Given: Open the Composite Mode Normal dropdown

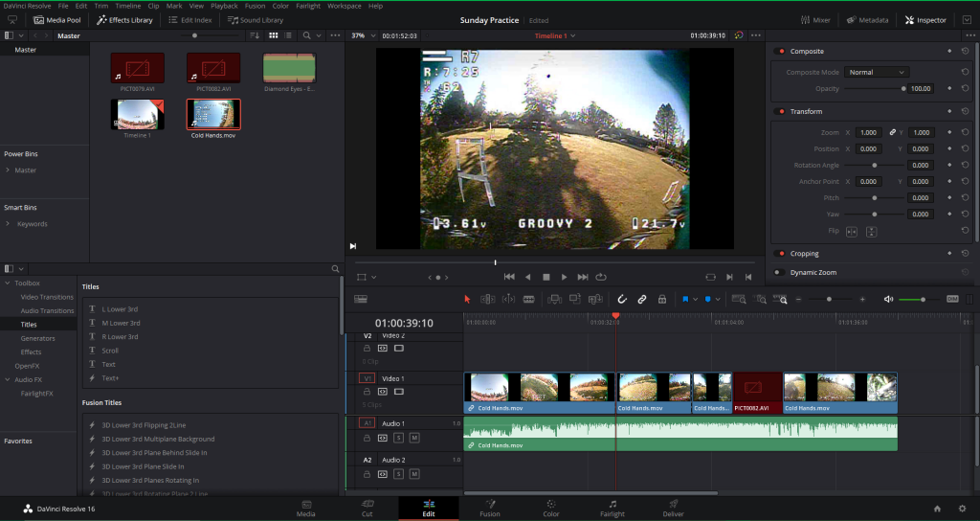Looking at the screenshot, I should click(x=877, y=72).
